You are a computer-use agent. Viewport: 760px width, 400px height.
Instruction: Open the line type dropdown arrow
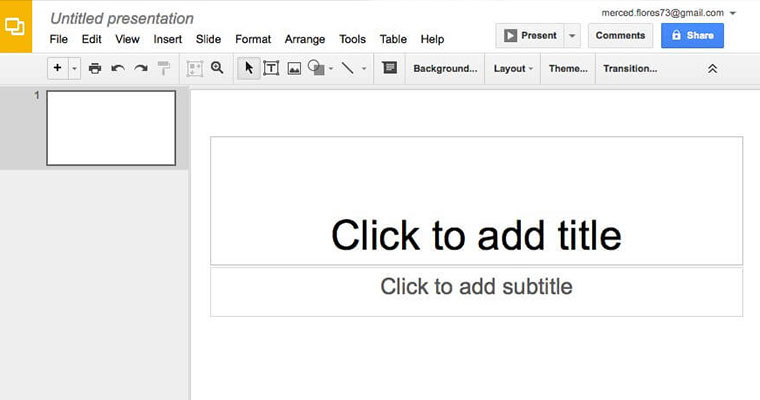(364, 68)
